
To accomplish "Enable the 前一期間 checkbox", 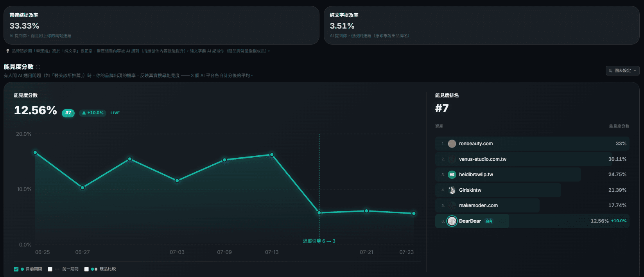I will click(x=50, y=269).
